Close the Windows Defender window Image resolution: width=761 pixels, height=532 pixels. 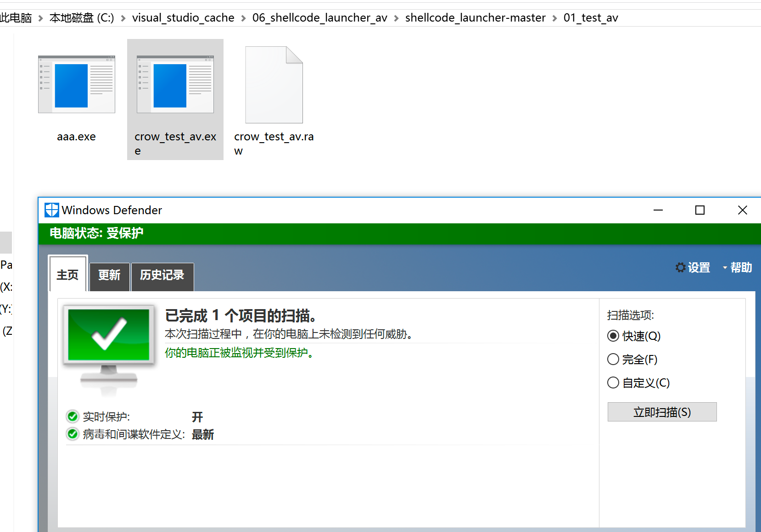[742, 210]
